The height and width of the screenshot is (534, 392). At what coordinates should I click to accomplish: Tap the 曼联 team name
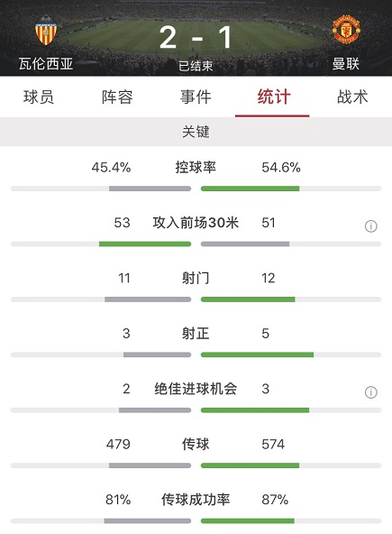point(346,64)
